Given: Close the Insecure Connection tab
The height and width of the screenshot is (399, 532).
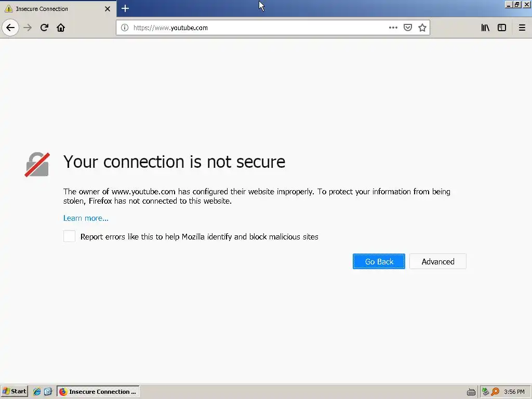Looking at the screenshot, I should (108, 9).
